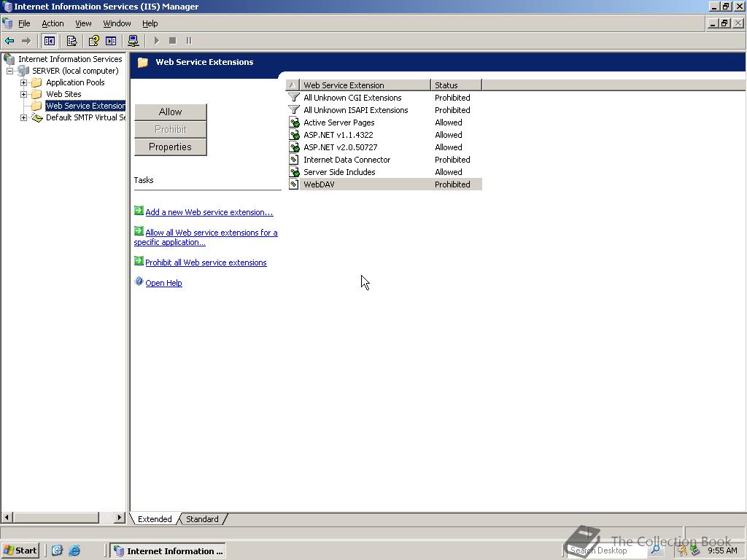Select the Active Server Pages row text

338,122
